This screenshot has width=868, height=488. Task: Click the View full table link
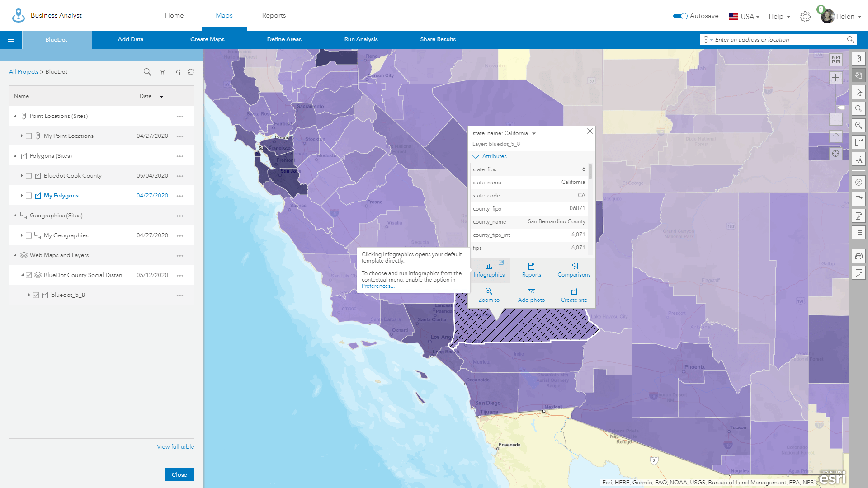175,446
